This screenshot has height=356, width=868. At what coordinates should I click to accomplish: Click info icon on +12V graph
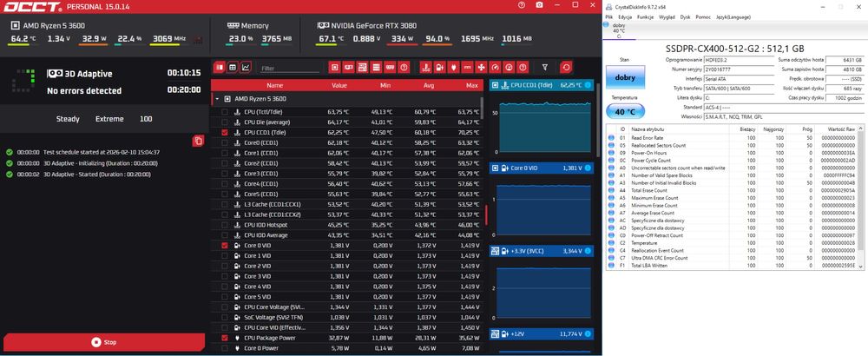point(588,333)
